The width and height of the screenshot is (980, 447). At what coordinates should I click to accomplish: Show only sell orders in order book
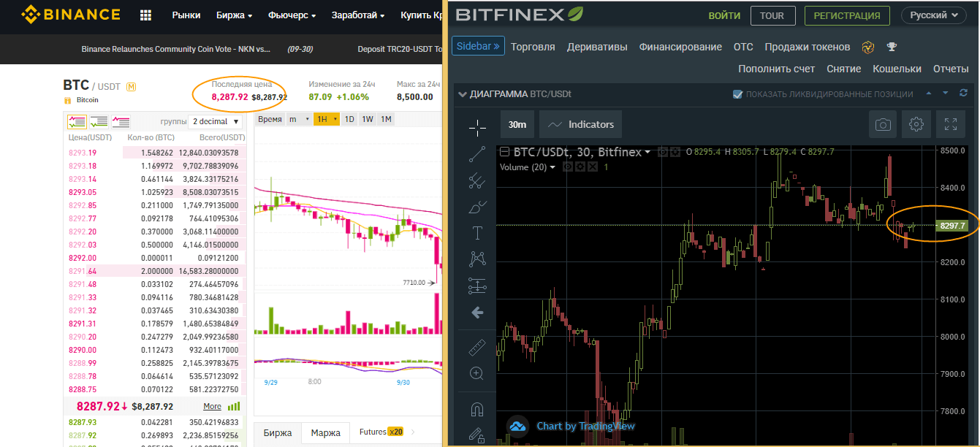click(121, 122)
